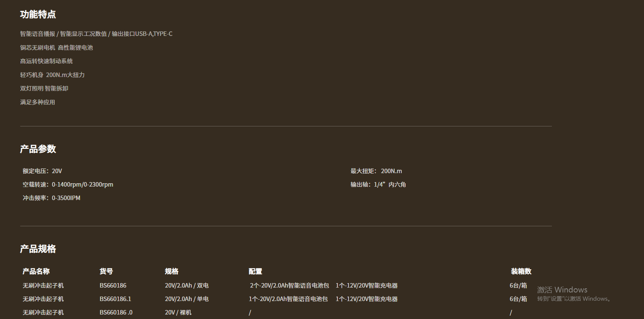Select the 双灯照明 智能拆卸 feature text
Viewport: 644px width, 319px height.
(x=44, y=88)
